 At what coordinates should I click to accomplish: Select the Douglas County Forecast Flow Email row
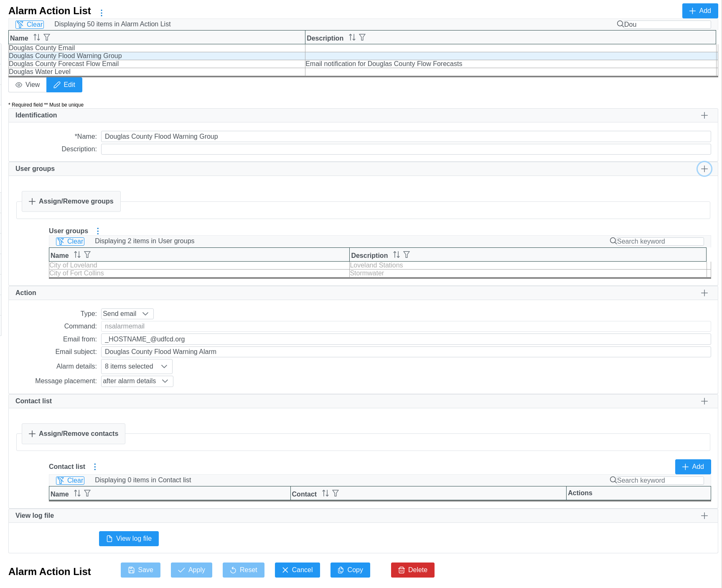[64, 64]
